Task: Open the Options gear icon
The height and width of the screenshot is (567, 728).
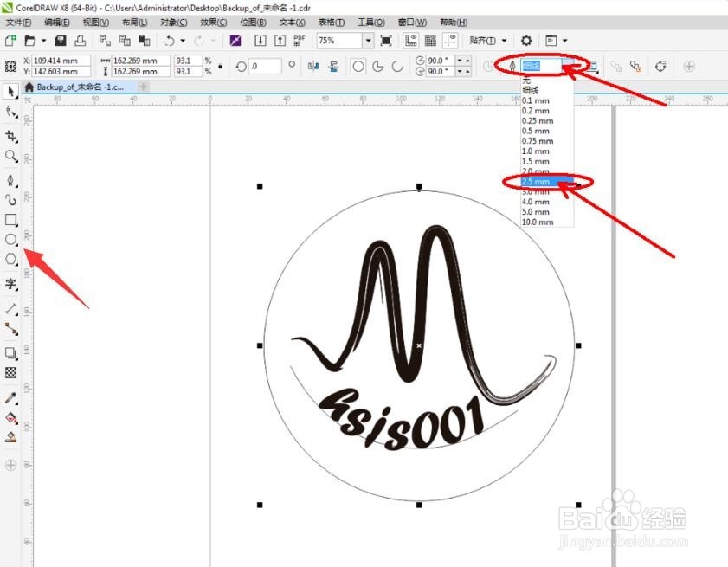Action: (526, 41)
